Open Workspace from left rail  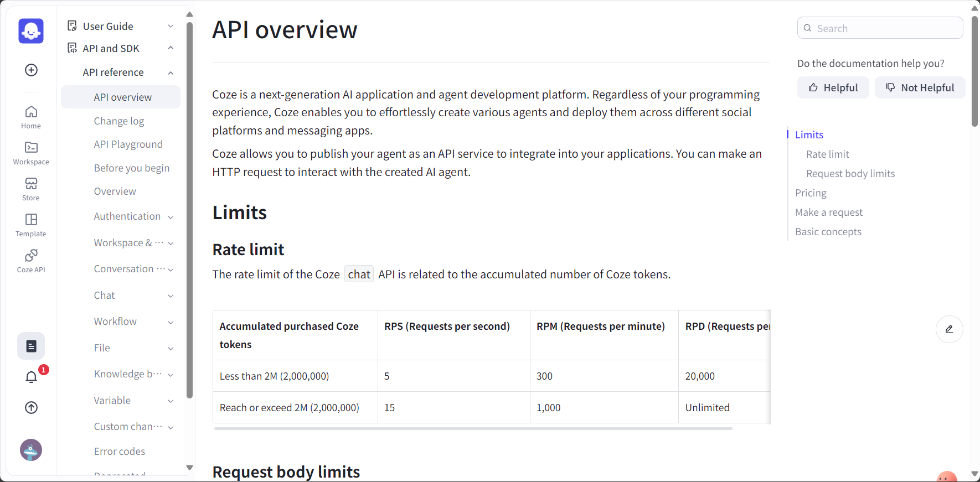click(x=31, y=153)
